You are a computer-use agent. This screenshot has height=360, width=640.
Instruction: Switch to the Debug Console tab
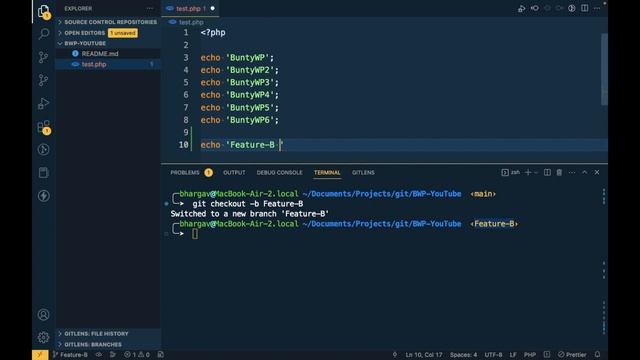point(280,173)
